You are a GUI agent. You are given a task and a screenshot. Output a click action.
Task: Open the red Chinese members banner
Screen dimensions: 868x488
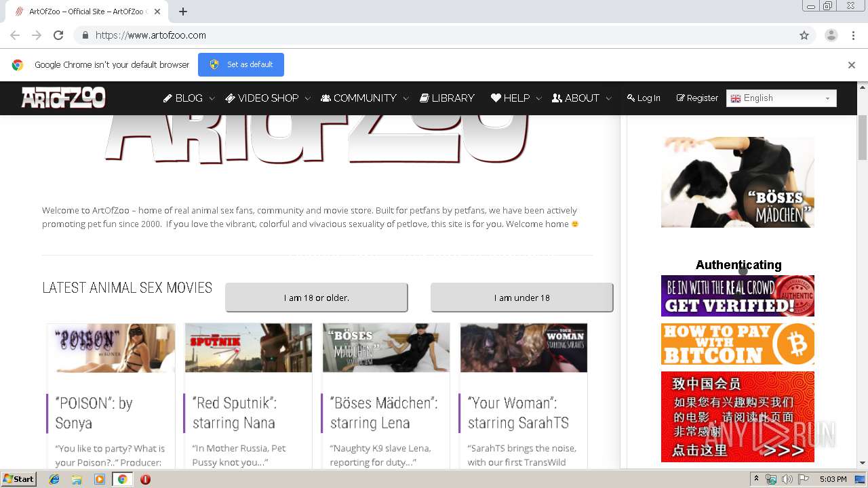click(738, 417)
